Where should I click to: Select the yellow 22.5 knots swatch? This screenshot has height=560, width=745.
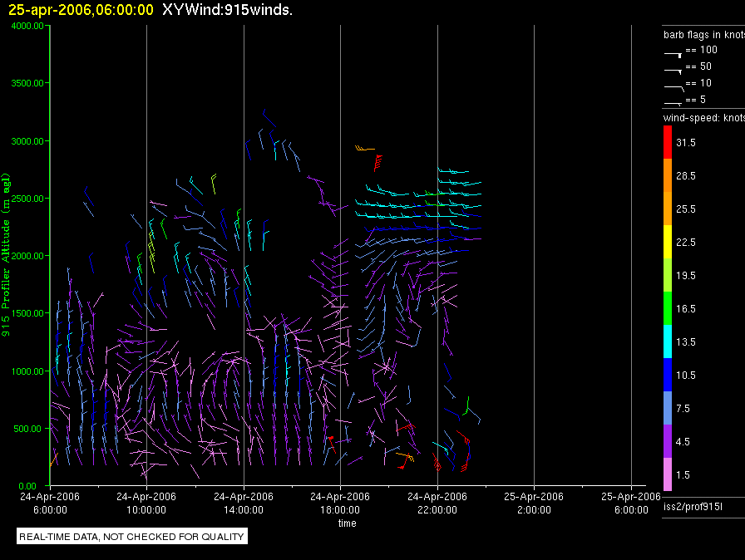pyautogui.click(x=668, y=242)
